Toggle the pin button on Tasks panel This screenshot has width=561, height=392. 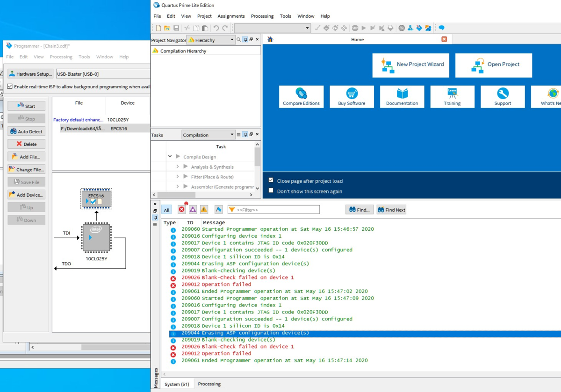pos(245,135)
